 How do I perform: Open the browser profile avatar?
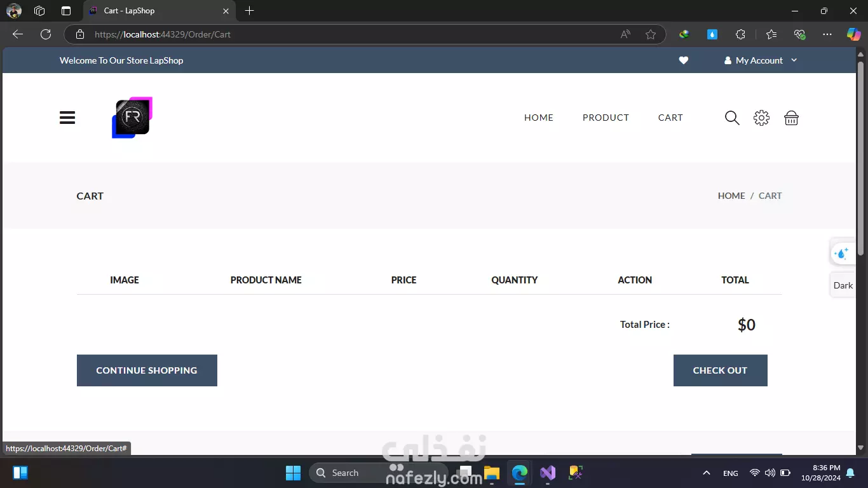(14, 11)
